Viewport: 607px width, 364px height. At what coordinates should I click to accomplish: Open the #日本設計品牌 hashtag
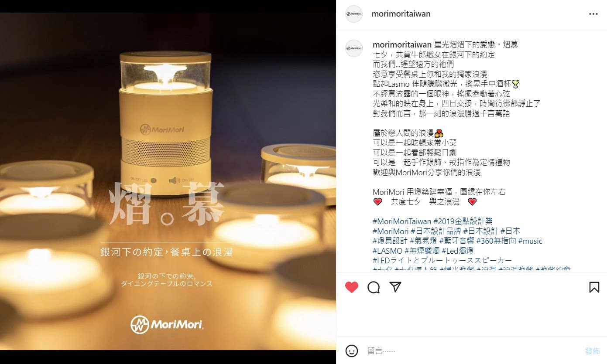click(x=436, y=231)
